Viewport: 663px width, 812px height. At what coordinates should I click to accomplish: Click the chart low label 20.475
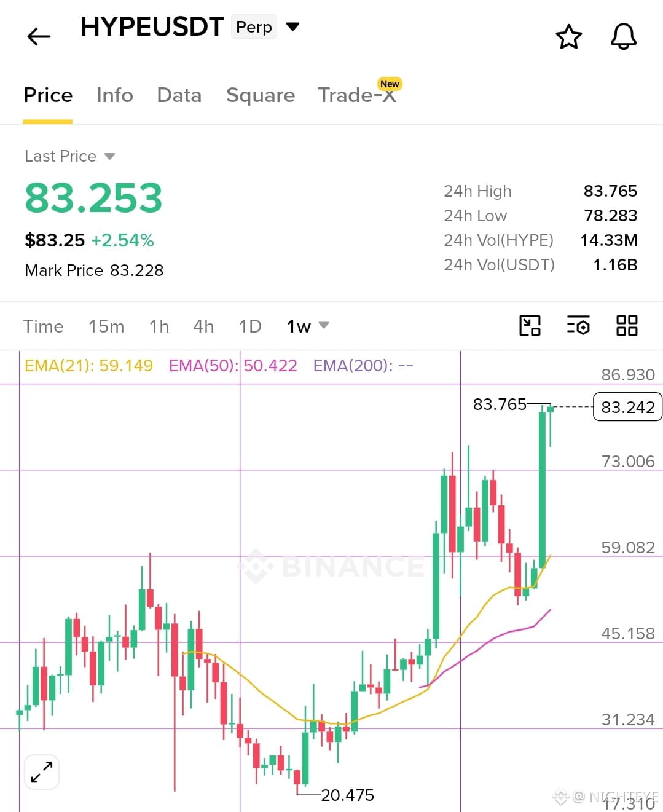tap(347, 795)
